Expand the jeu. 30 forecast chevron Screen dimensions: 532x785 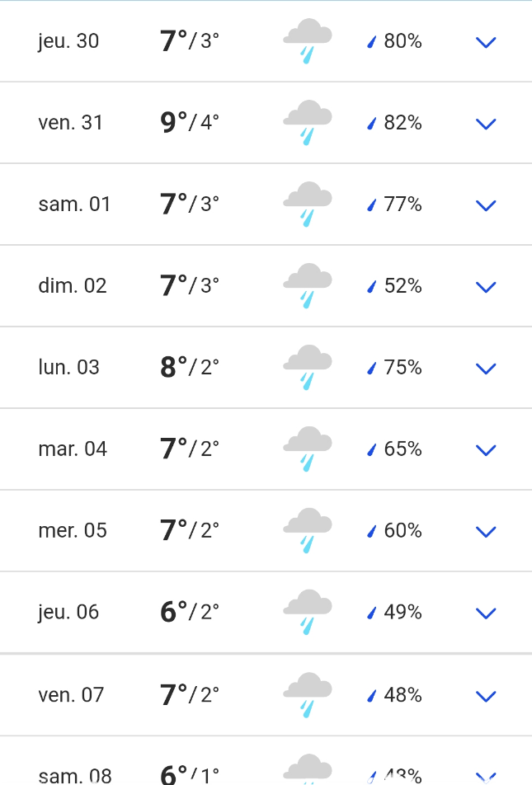(486, 43)
